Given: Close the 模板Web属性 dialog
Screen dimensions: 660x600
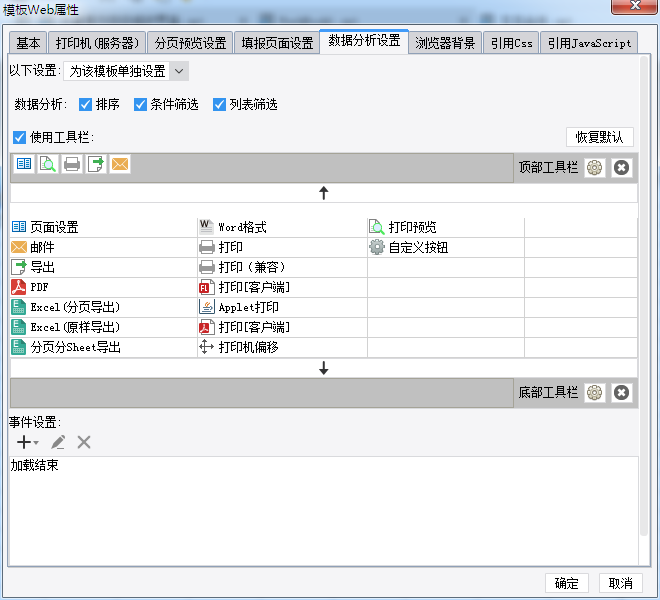Looking at the screenshot, I should click(635, 6).
